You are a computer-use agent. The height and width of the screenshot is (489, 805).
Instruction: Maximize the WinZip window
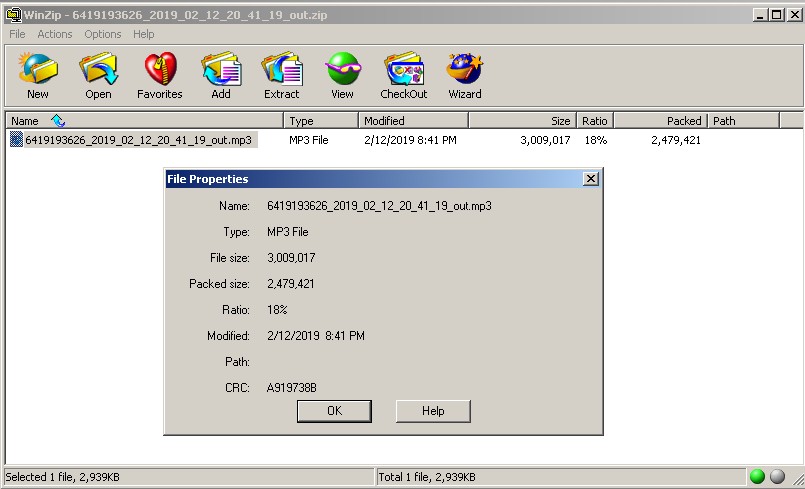point(777,14)
